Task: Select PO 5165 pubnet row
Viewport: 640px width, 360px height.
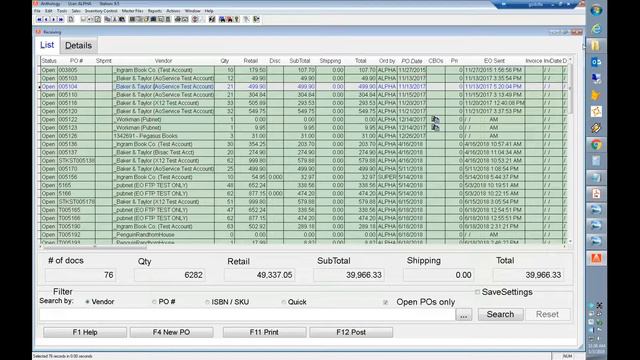Action: 303,185
